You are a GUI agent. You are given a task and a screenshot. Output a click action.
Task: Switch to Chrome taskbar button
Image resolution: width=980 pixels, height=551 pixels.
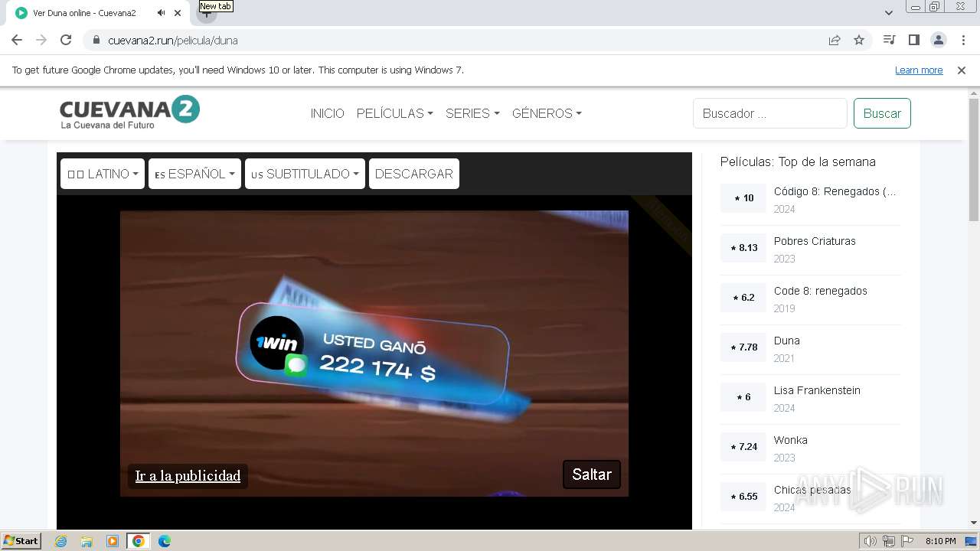[138, 541]
